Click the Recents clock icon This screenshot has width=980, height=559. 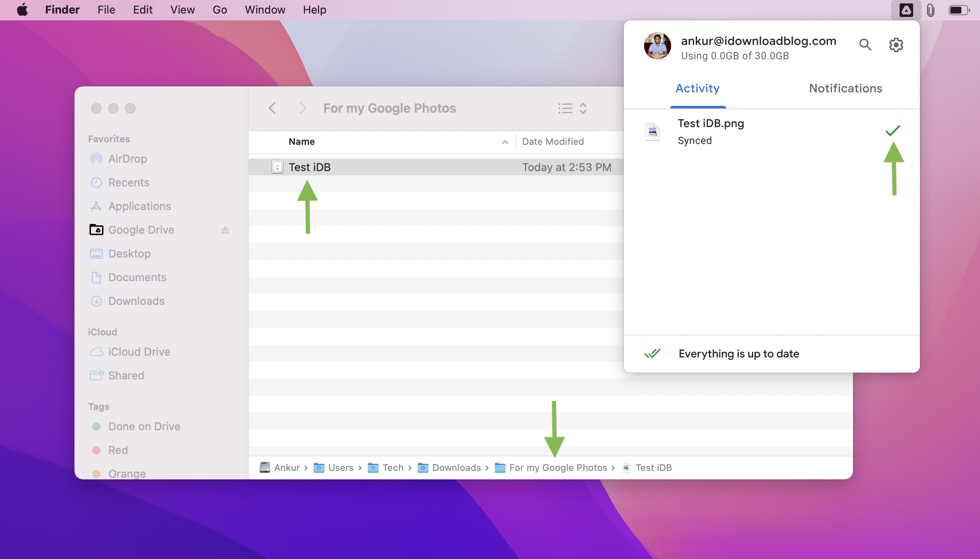coord(96,183)
